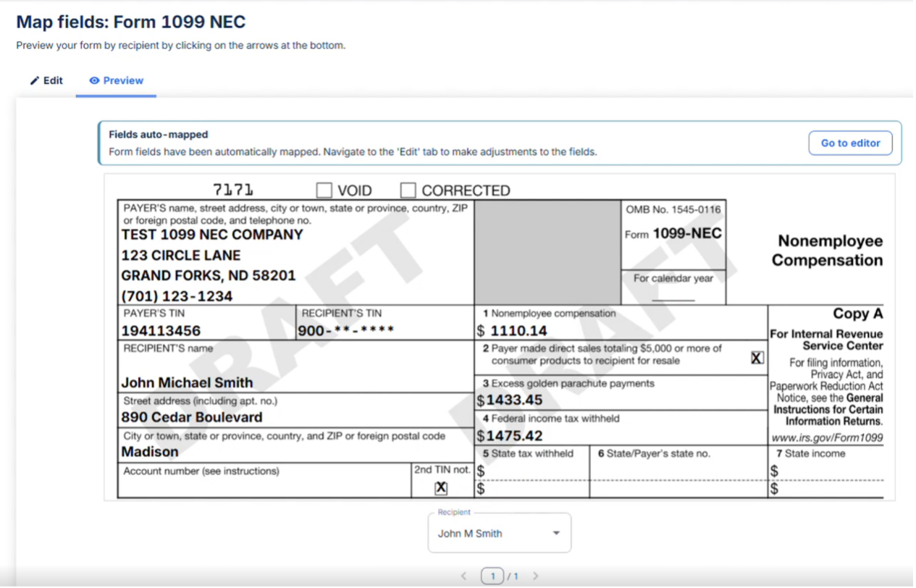Click the Recipient dropdown arrow
This screenshot has height=588, width=916.
pyautogui.click(x=556, y=534)
